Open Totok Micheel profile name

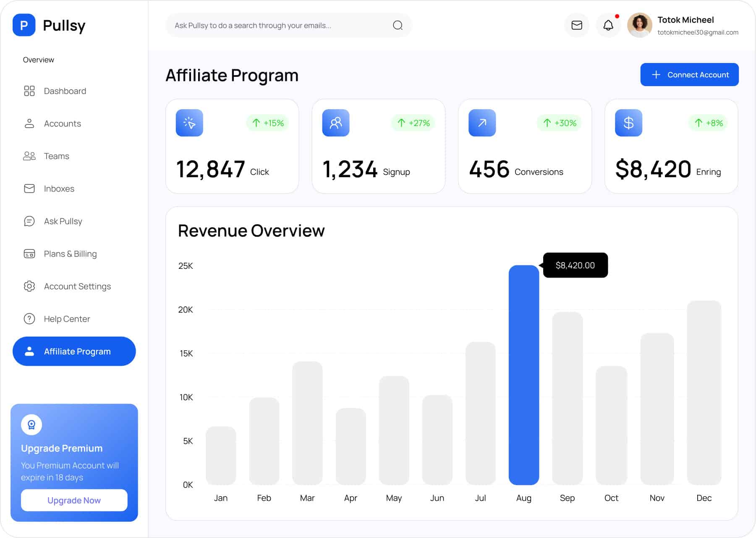(685, 20)
